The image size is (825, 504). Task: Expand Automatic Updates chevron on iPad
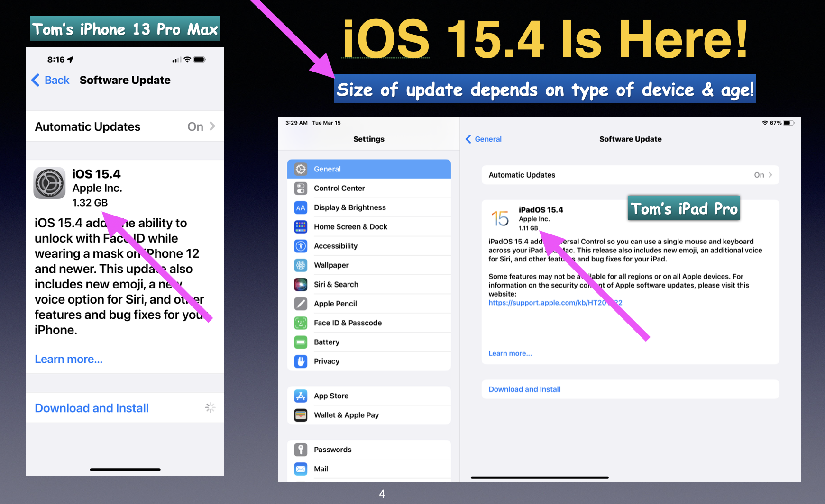[x=770, y=175]
